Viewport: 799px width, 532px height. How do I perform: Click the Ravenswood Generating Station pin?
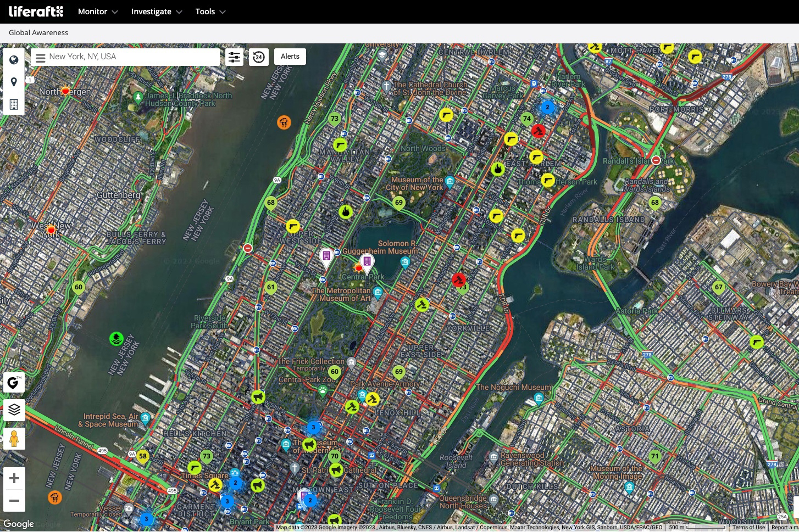coord(493,457)
